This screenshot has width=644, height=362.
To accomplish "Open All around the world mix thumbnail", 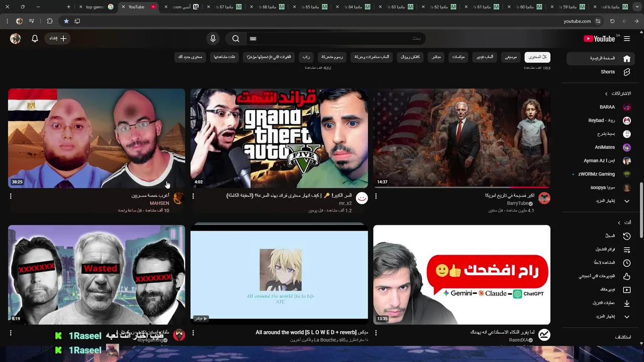I will tap(279, 275).
